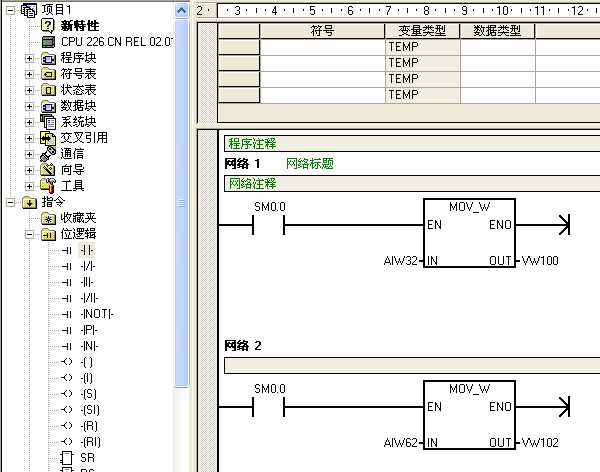600x472 pixels.
Task: Click the 变量类型 column header
Action: [x=422, y=31]
